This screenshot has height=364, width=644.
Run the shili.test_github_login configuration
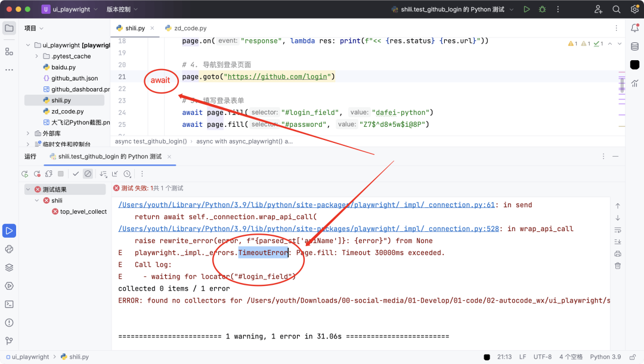[527, 9]
